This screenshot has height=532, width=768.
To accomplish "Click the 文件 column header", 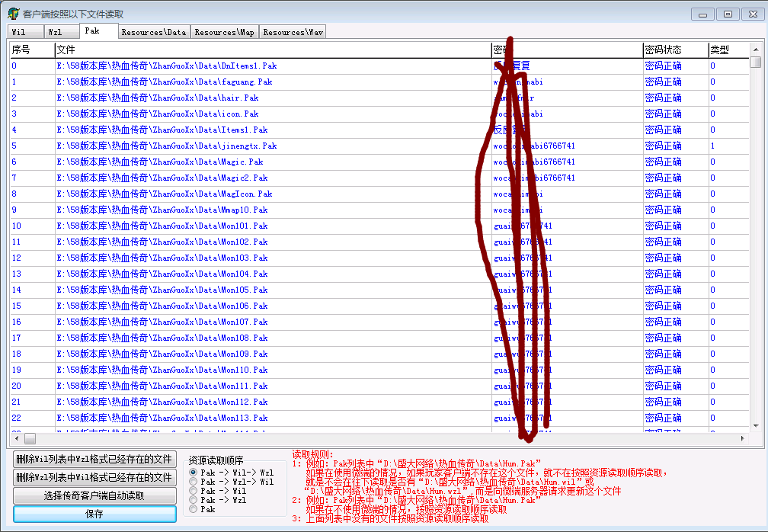I will [273, 50].
